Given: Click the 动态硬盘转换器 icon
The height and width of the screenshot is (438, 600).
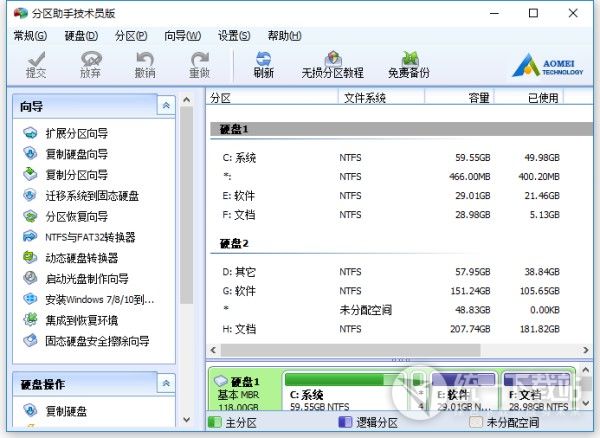Looking at the screenshot, I should [x=30, y=257].
